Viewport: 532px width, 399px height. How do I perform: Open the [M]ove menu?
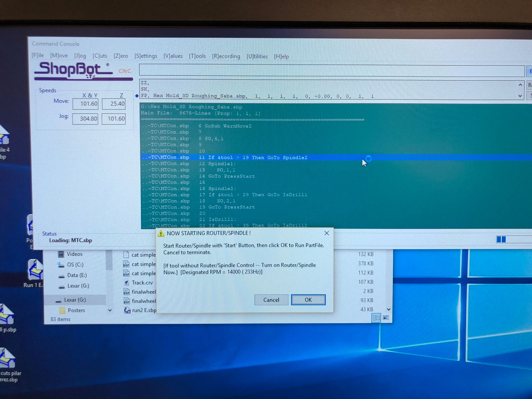pyautogui.click(x=59, y=55)
